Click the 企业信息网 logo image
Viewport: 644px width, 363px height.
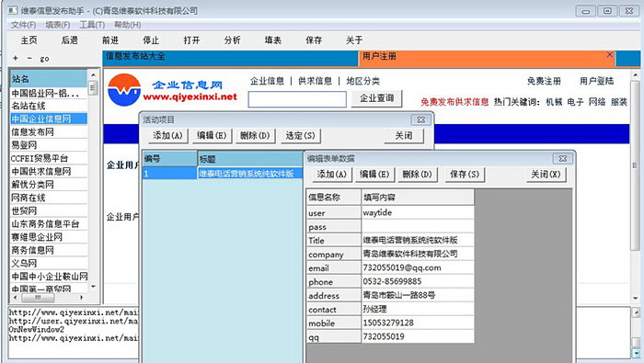coord(173,90)
